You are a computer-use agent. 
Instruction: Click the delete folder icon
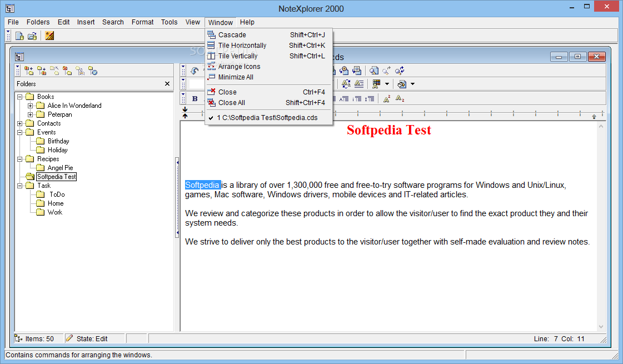pyautogui.click(x=67, y=71)
